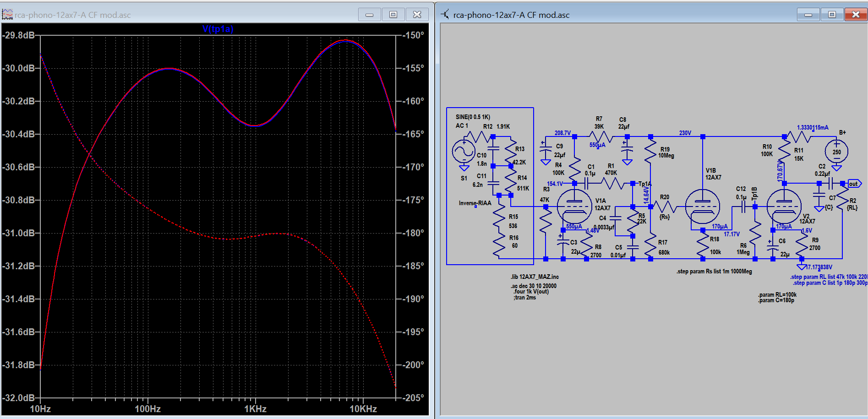
Task: Click the .param RL=100k directive
Action: coord(777,294)
